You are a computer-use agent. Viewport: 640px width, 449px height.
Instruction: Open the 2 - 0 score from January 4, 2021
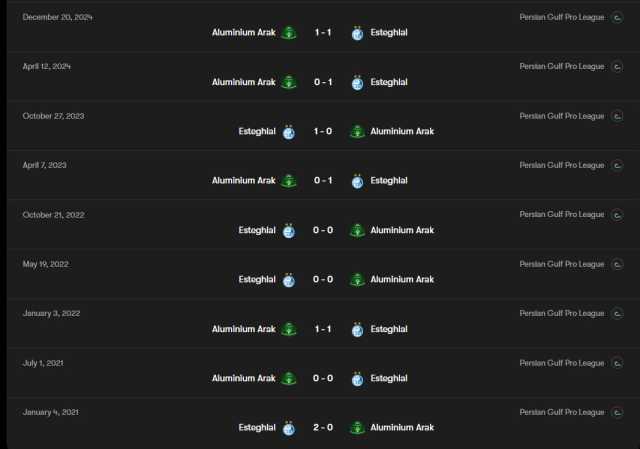click(x=323, y=427)
